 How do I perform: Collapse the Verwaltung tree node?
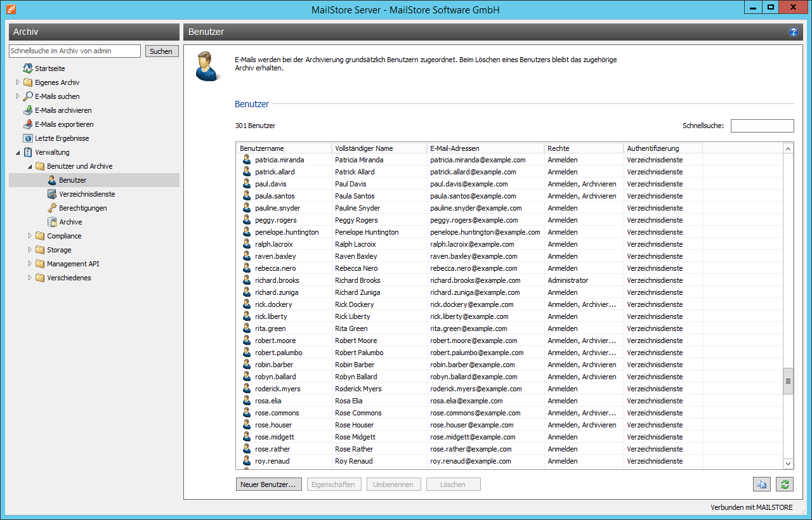pos(18,152)
